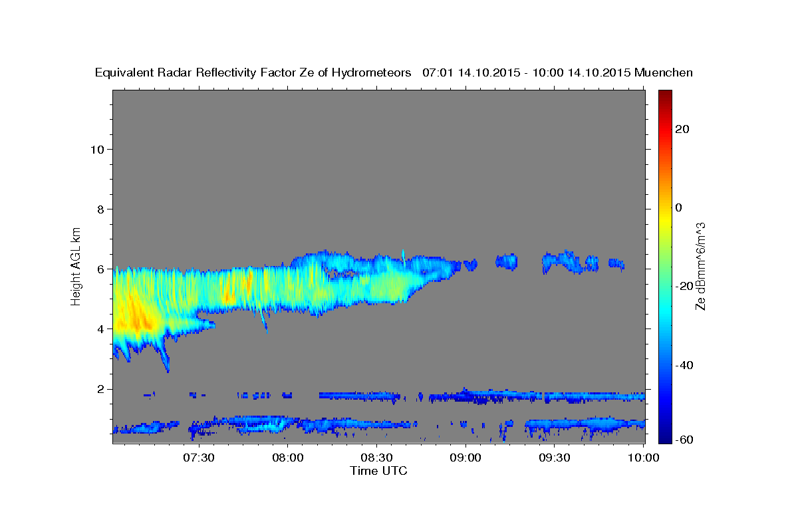This screenshot has height=532, width=798.
Task: Click the height tick label 8
Action: (x=102, y=209)
